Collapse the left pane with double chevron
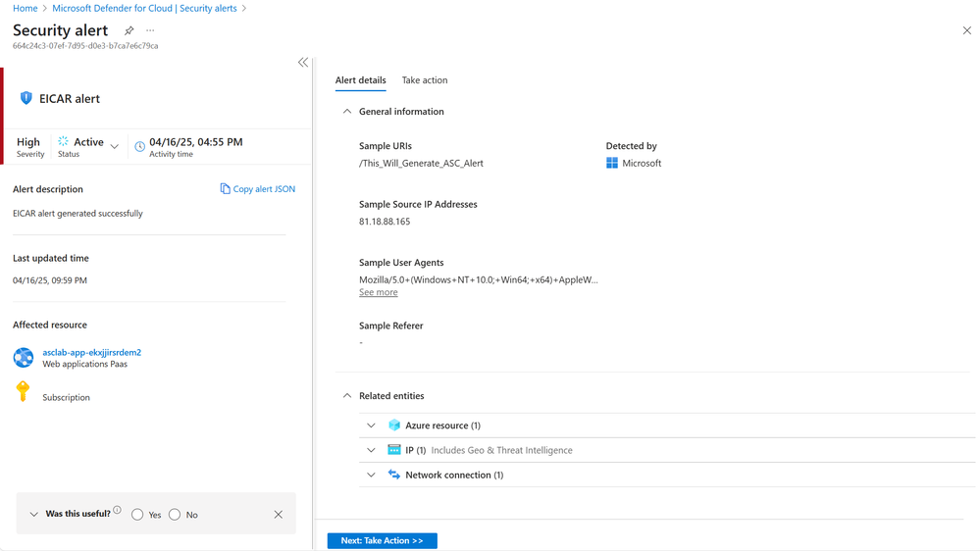This screenshot has height=551, width=980. [x=303, y=63]
